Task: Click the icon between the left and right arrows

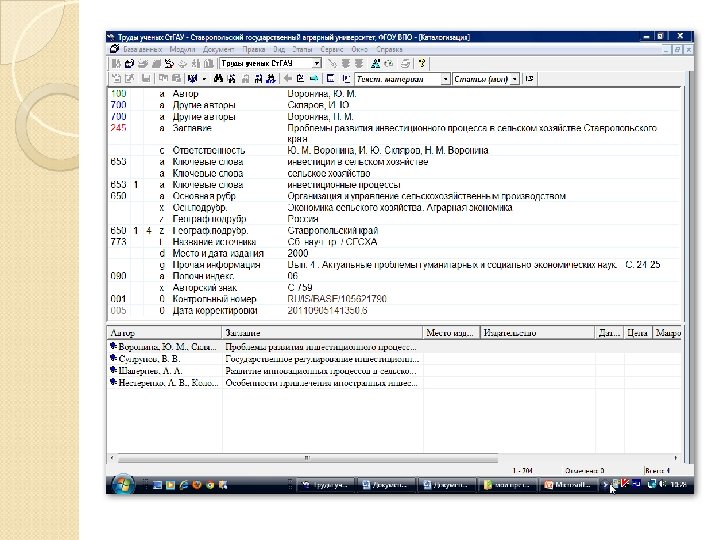Action: coord(301,79)
